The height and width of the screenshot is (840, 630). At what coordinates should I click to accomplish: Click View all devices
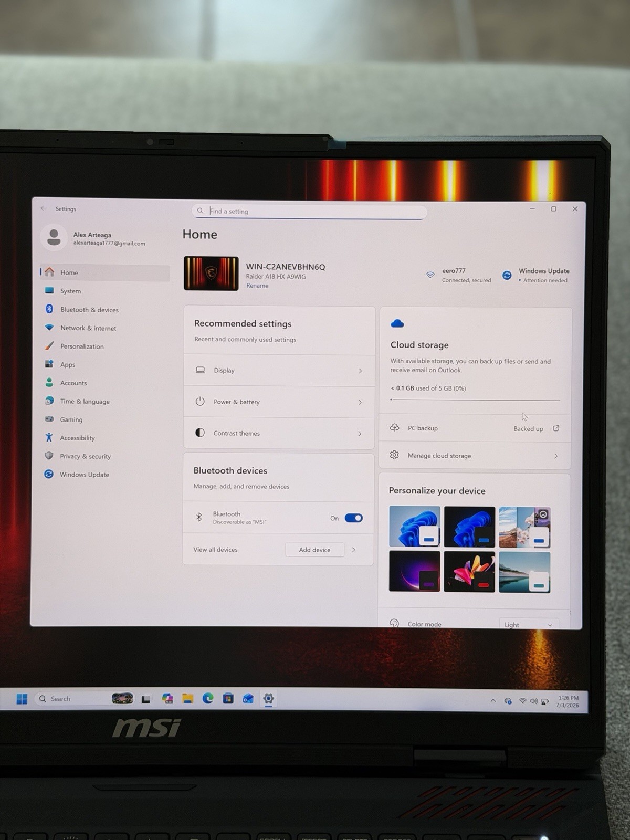pos(215,550)
